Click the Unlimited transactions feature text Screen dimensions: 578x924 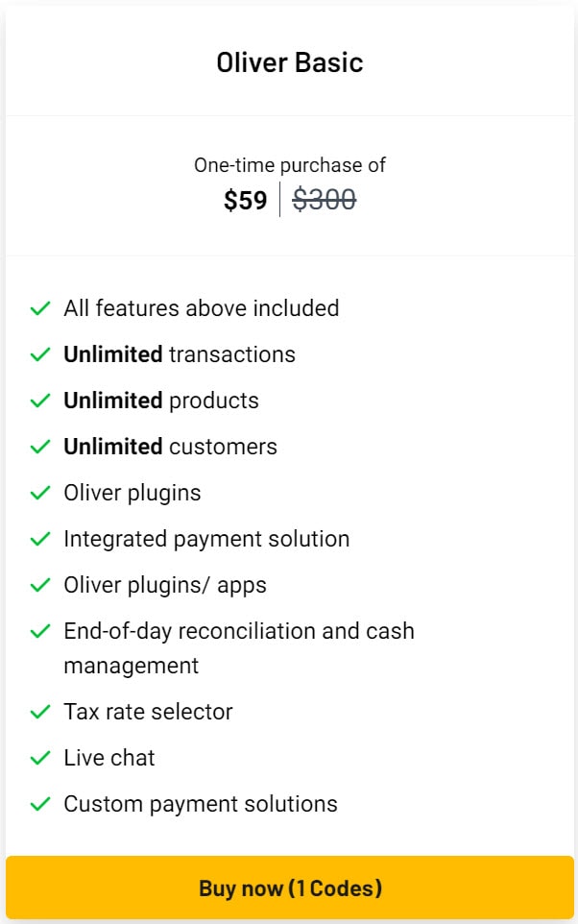180,354
